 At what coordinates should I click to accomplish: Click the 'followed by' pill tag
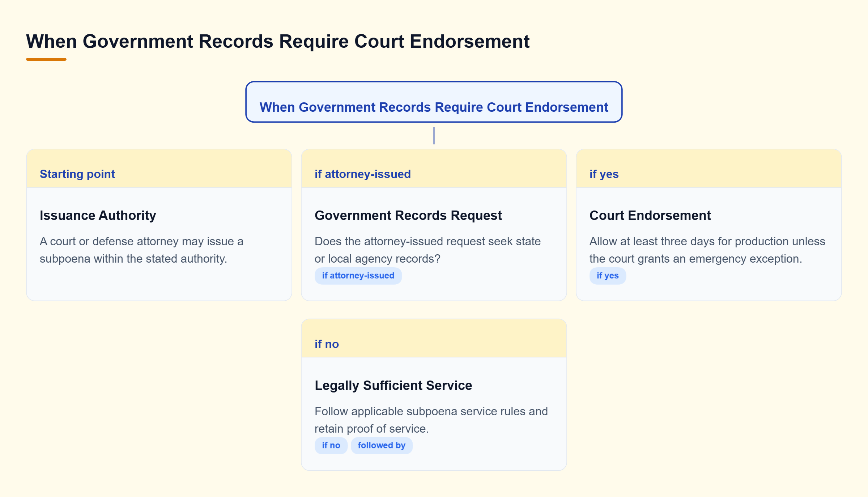pos(382,446)
